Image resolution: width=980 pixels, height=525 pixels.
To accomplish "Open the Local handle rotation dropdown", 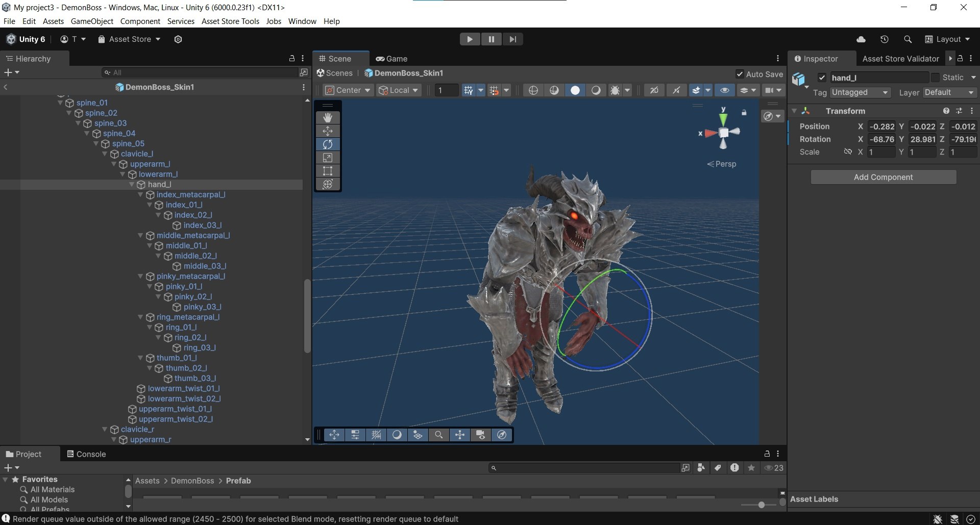I will 399,90.
